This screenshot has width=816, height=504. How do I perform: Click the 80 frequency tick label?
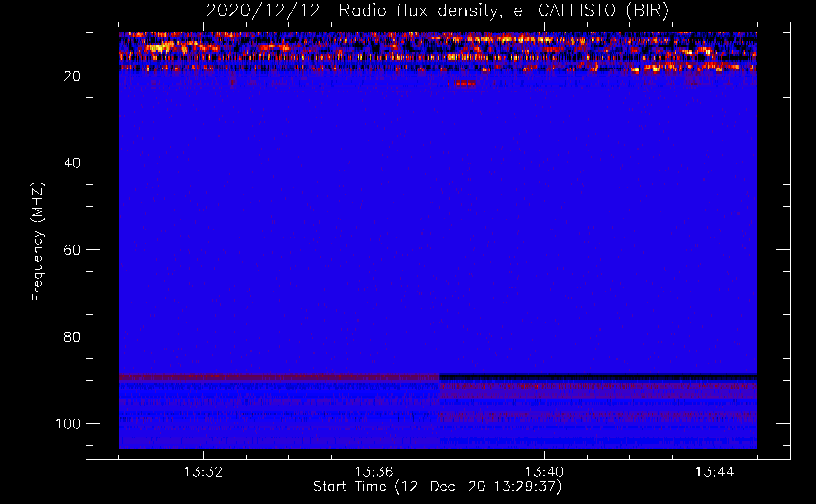73,337
